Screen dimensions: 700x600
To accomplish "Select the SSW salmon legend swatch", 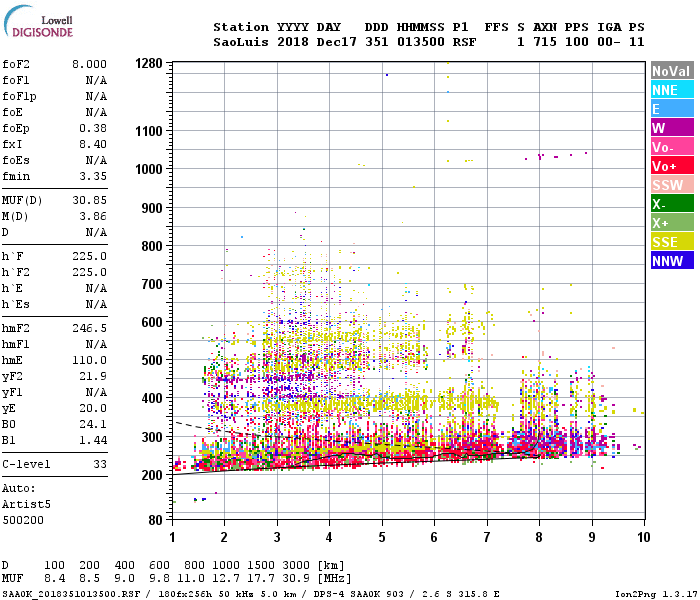I will pyautogui.click(x=672, y=185).
